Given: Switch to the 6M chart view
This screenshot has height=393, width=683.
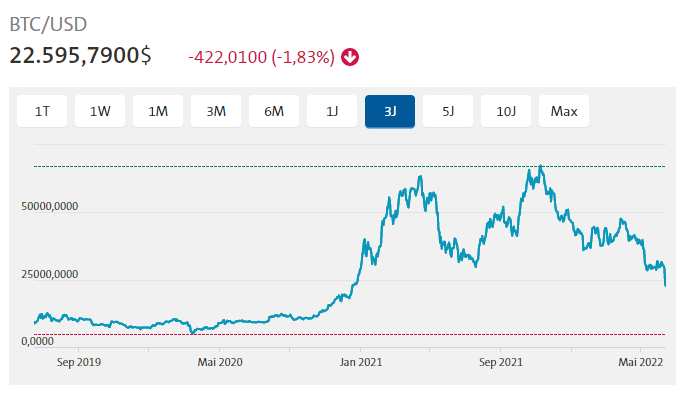Looking at the screenshot, I should tap(274, 111).
